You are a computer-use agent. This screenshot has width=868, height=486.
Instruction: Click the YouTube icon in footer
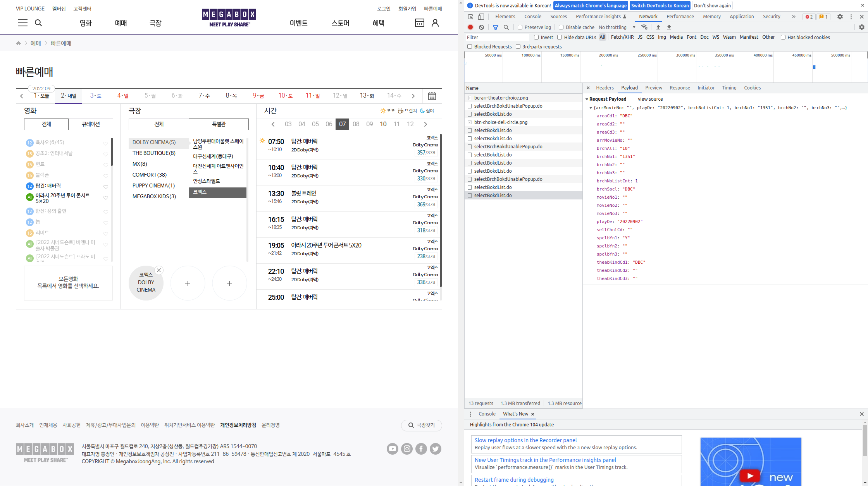pyautogui.click(x=392, y=449)
